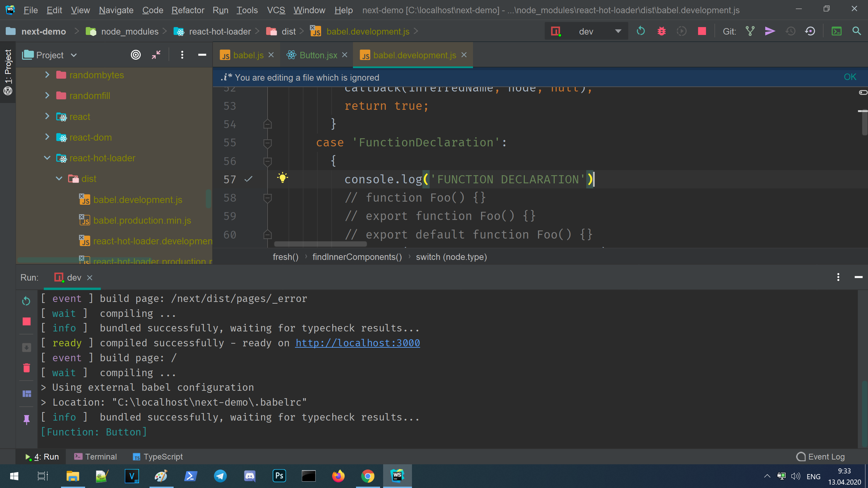Expand the randombytes folder
Image resolution: width=868 pixels, height=488 pixels.
47,75
